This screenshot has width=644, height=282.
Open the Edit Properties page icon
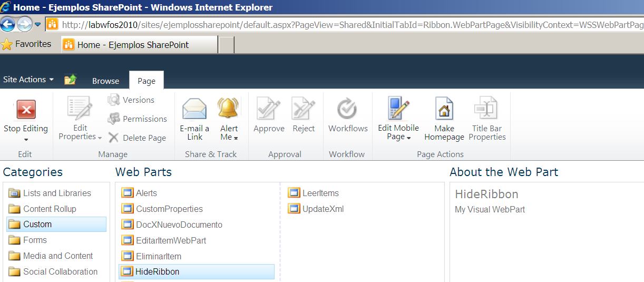click(80, 109)
